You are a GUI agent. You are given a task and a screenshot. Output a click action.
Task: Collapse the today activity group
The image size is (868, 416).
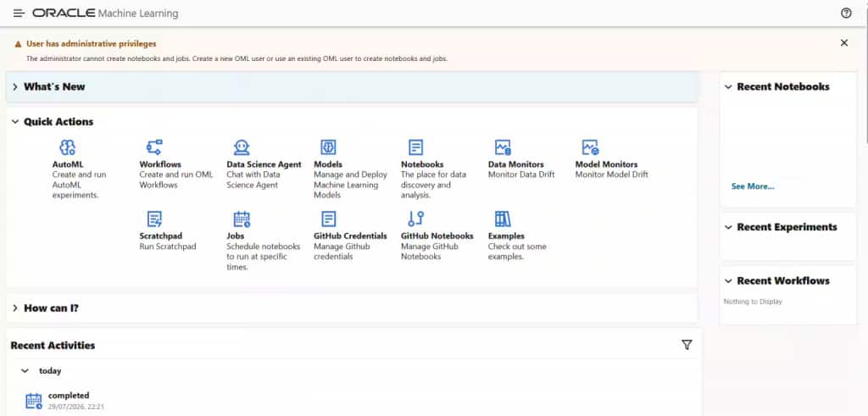[25, 370]
